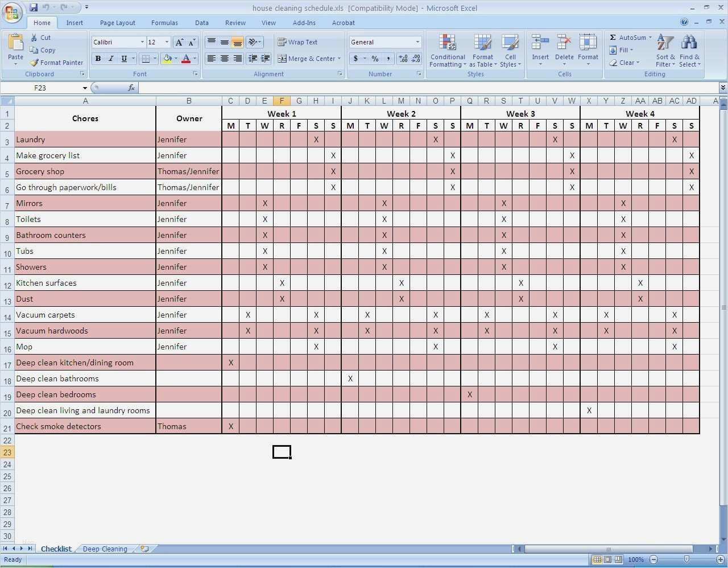
Task: Open Find & Select menu
Action: pyautogui.click(x=689, y=51)
